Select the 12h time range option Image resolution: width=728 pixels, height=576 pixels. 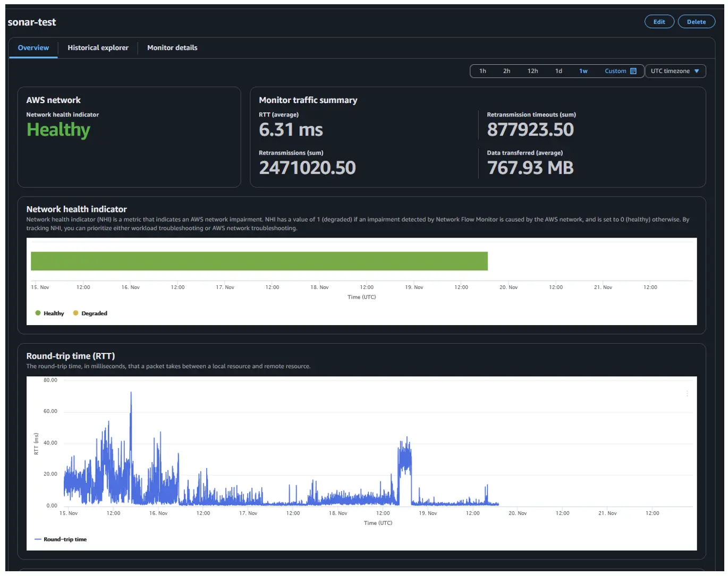[532, 71]
